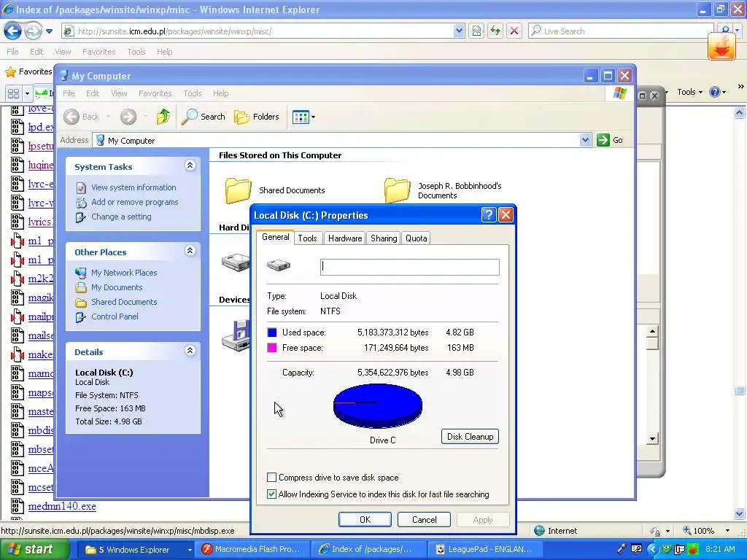Uncheck Allow Indexing Service checkbox
The height and width of the screenshot is (560, 747).
[x=271, y=494]
